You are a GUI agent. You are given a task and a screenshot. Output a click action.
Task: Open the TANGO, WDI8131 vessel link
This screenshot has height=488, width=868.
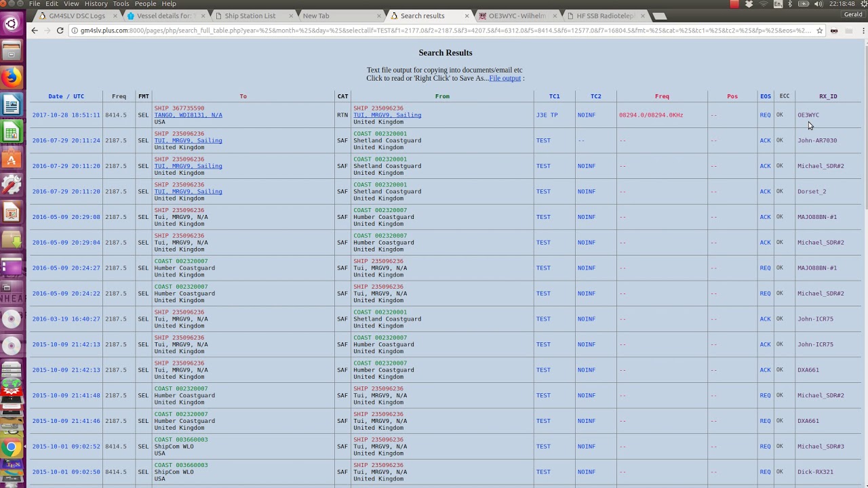(x=188, y=115)
